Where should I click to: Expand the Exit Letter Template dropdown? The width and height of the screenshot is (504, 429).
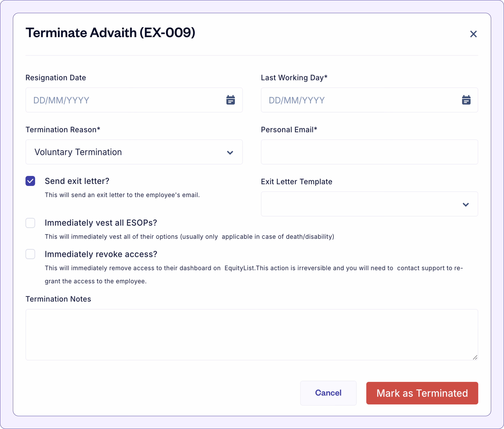tap(369, 204)
